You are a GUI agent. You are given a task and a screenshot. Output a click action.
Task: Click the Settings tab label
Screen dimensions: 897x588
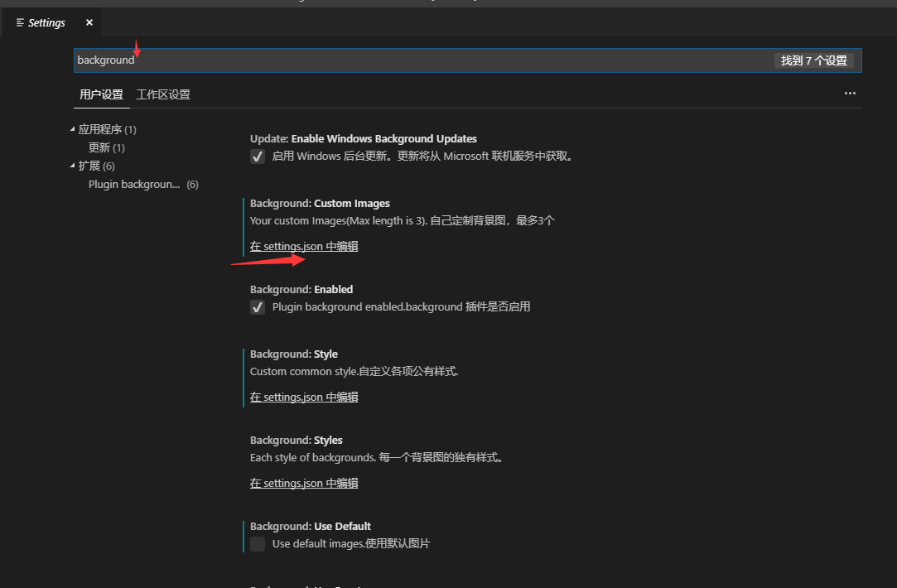pos(46,22)
